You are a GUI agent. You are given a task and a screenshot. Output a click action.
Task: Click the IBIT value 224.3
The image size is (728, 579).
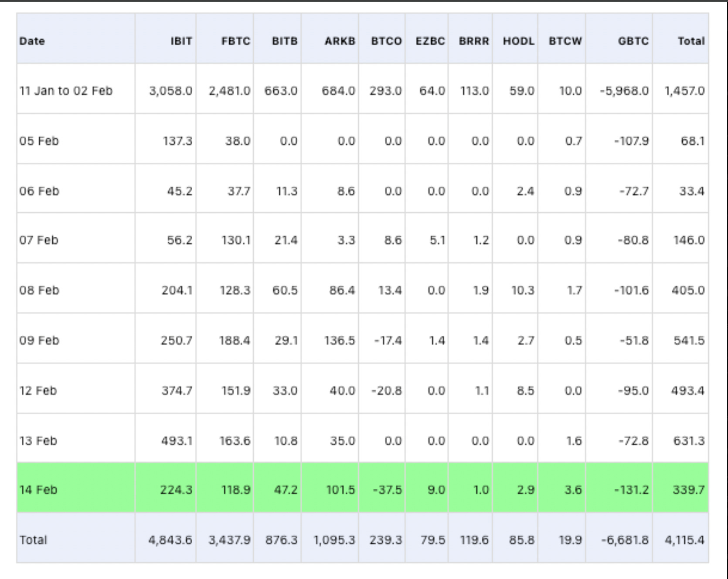(x=177, y=490)
